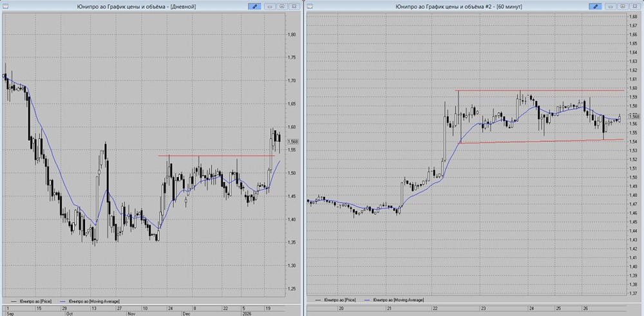Viewport: 644px width, 316px height.
Task: Click the Nov month label on daily time axis
Action: [131, 313]
